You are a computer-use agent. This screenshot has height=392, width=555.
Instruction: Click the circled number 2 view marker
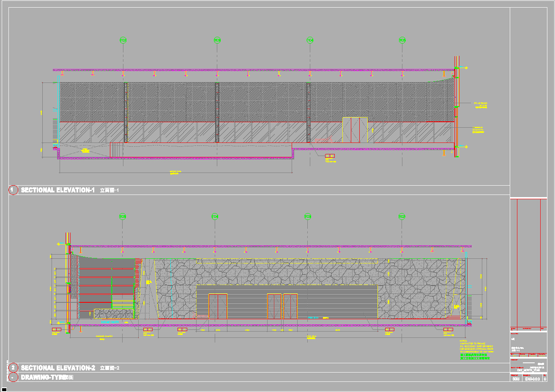coord(13,368)
